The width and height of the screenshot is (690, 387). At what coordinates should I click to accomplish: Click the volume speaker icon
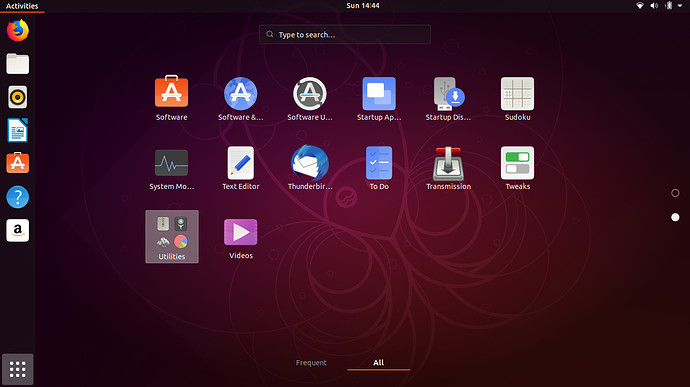(x=654, y=6)
